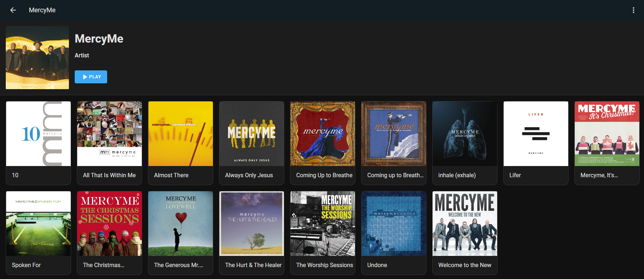This screenshot has width=644, height=279.
Task: Select the truncated 'Coming up to Breath...' title
Action: 395,175
